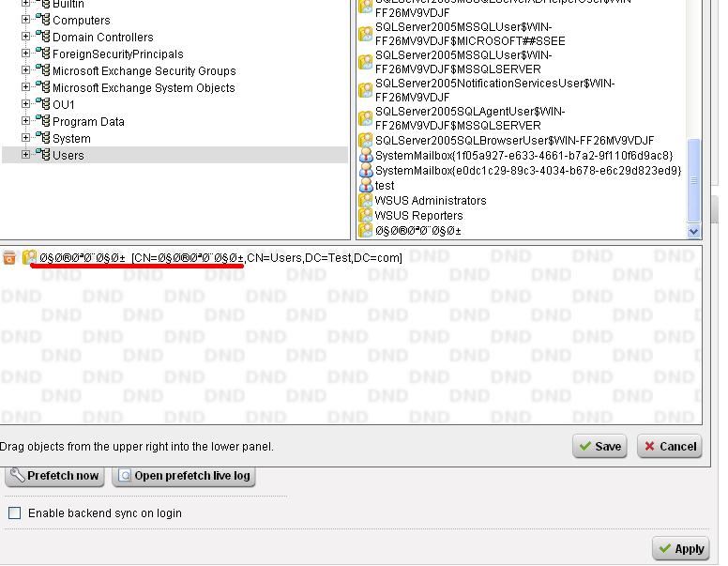Image resolution: width=728 pixels, height=566 pixels.
Task: Click group icon for SQLServer2005NotificationServicesUser entry
Action: (x=365, y=90)
